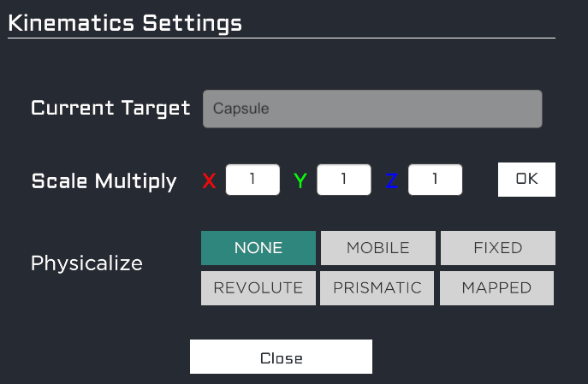
Task: Set physicalize mode to MOBILE
Action: (x=378, y=248)
